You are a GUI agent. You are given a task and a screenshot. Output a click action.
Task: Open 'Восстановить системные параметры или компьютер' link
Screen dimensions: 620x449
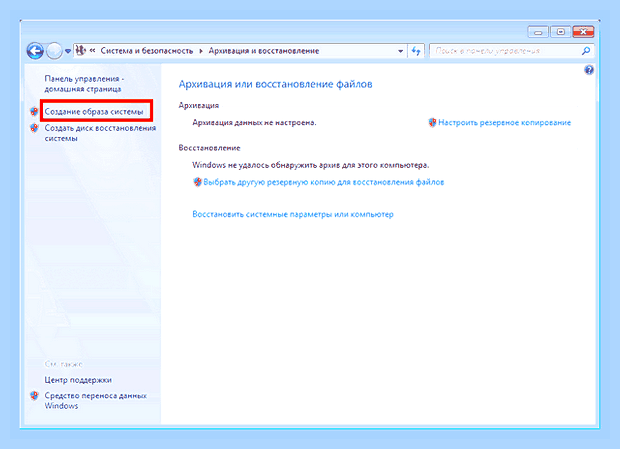pos(293,214)
